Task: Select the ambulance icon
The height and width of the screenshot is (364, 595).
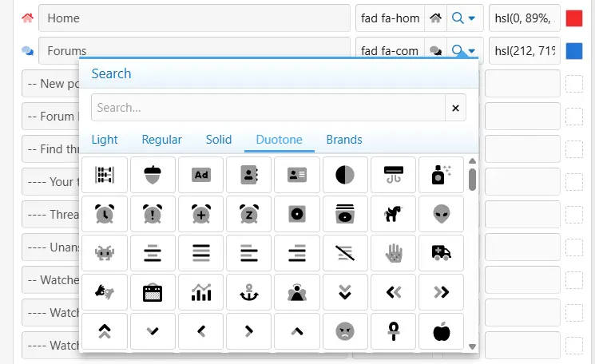Action: (442, 253)
